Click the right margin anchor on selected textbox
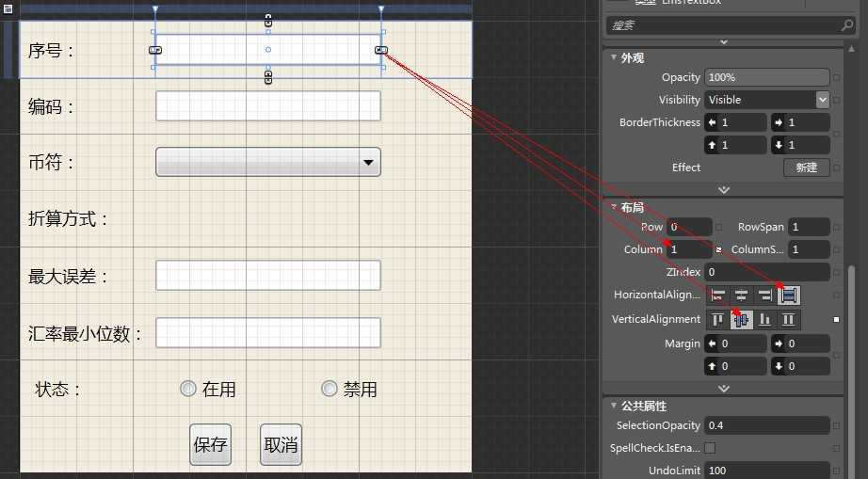 381,50
